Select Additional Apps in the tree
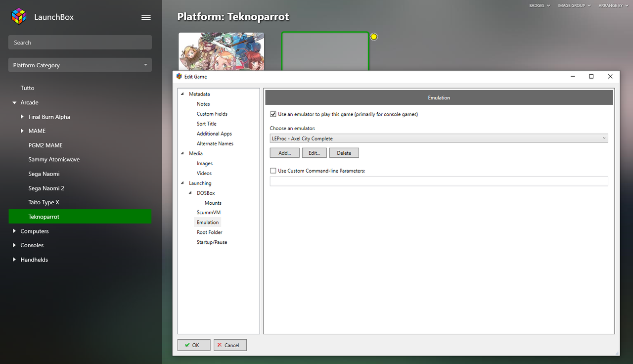633x364 pixels. coord(214,134)
